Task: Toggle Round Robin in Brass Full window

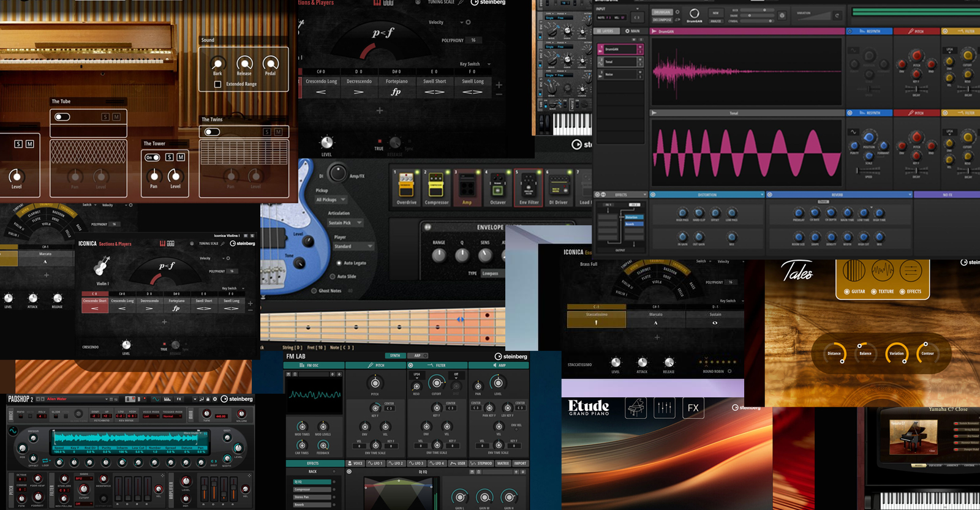Action: 729,372
